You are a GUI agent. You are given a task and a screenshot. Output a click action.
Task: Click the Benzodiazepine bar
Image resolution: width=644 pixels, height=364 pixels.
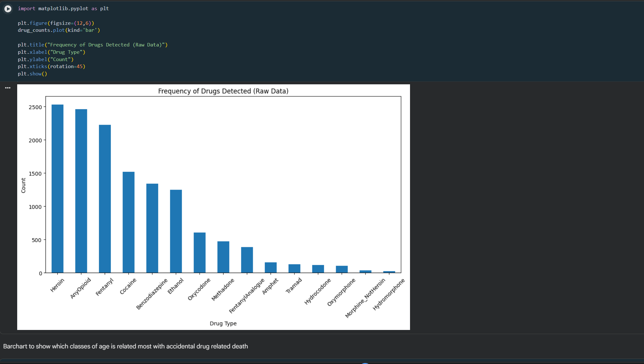coord(152,228)
